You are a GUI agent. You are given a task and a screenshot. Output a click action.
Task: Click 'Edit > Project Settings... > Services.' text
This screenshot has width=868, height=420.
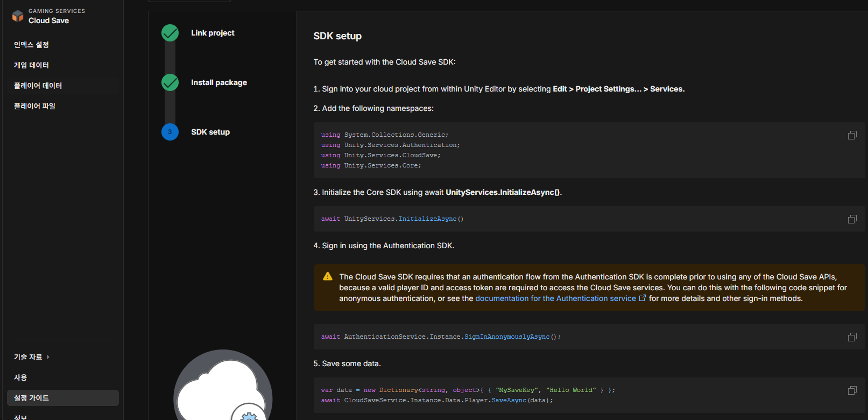tap(619, 89)
